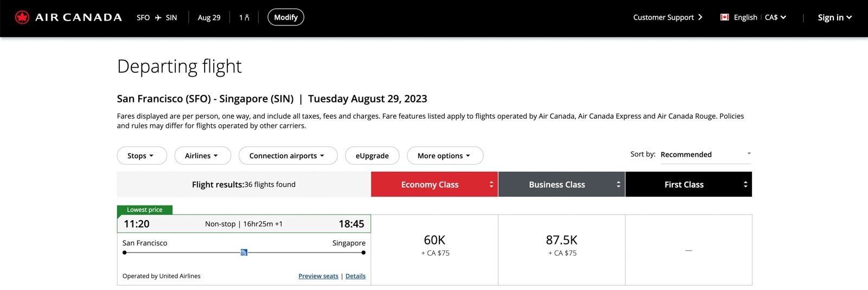Screen dimensions: 868x290
Task: Toggle the eUpgrade filter
Action: (x=372, y=156)
